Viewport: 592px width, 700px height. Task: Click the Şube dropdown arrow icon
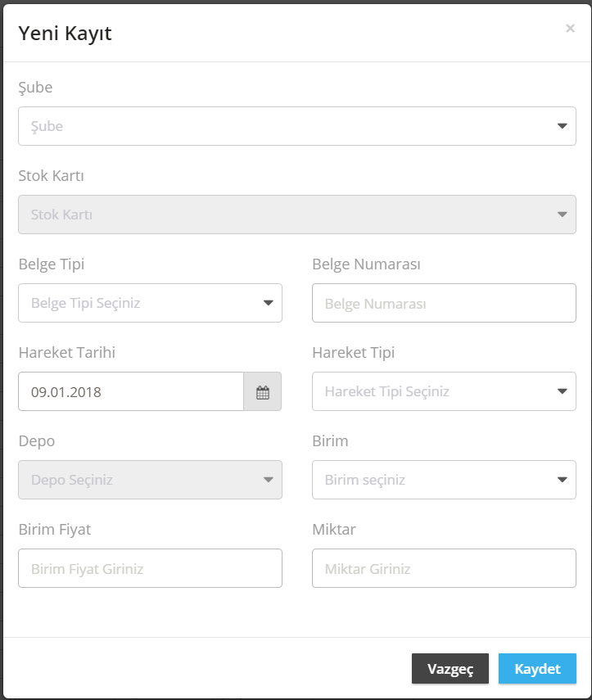tap(563, 126)
